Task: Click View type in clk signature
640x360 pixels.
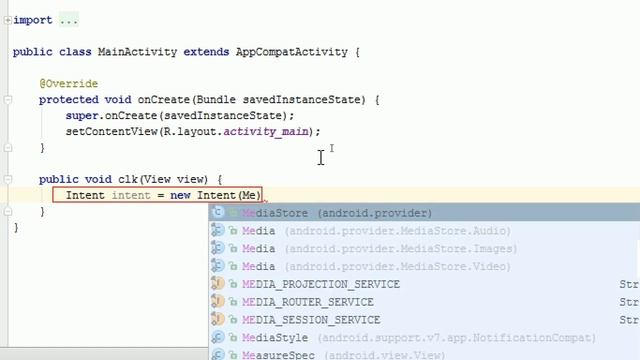Action: coord(157,180)
